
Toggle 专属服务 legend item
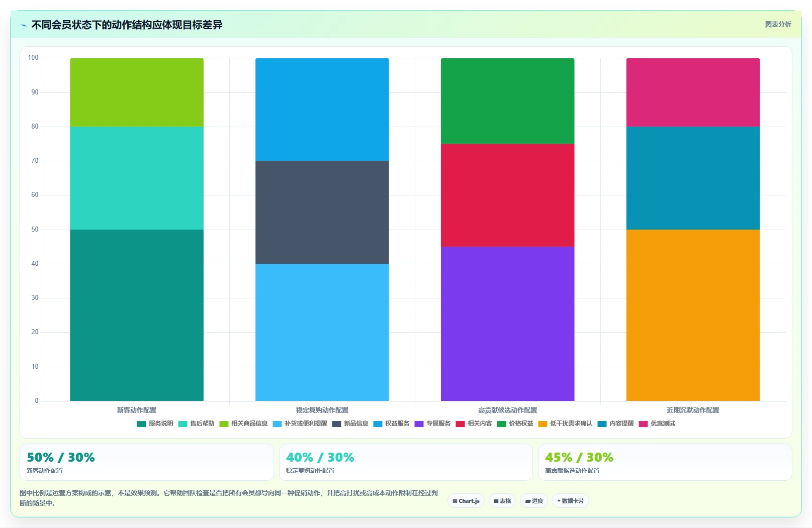432,424
